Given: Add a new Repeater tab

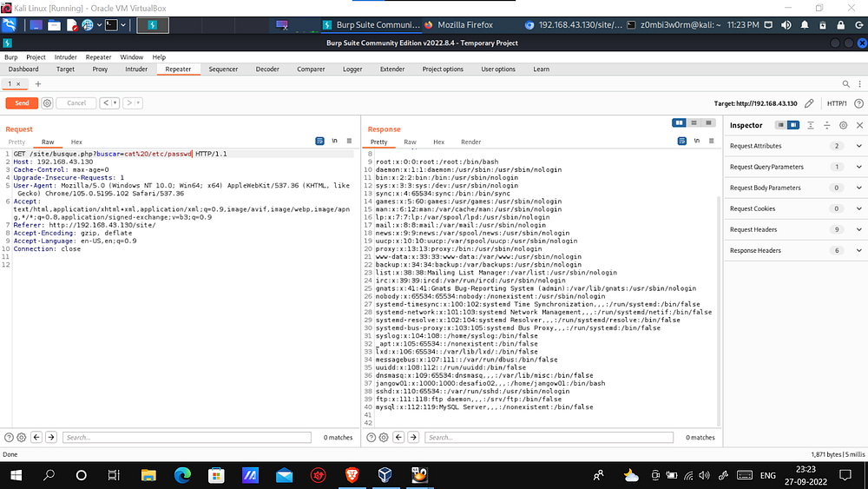Looking at the screenshot, I should click(x=37, y=83).
